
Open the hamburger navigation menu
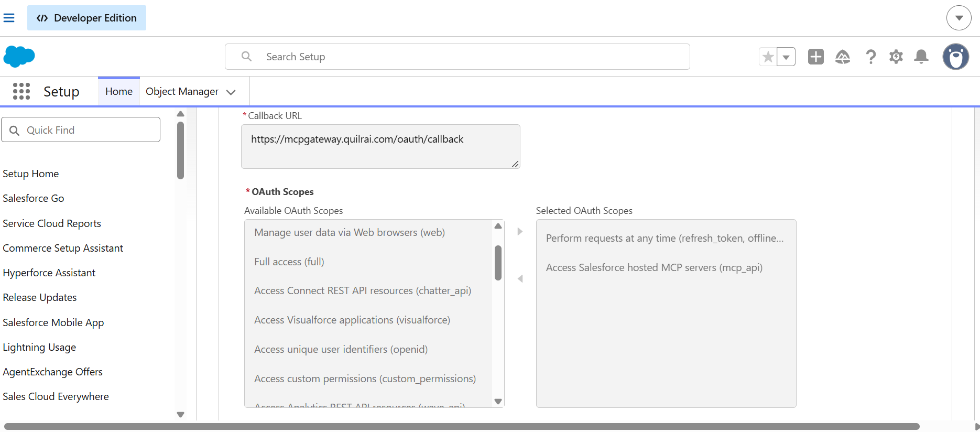tap(9, 18)
